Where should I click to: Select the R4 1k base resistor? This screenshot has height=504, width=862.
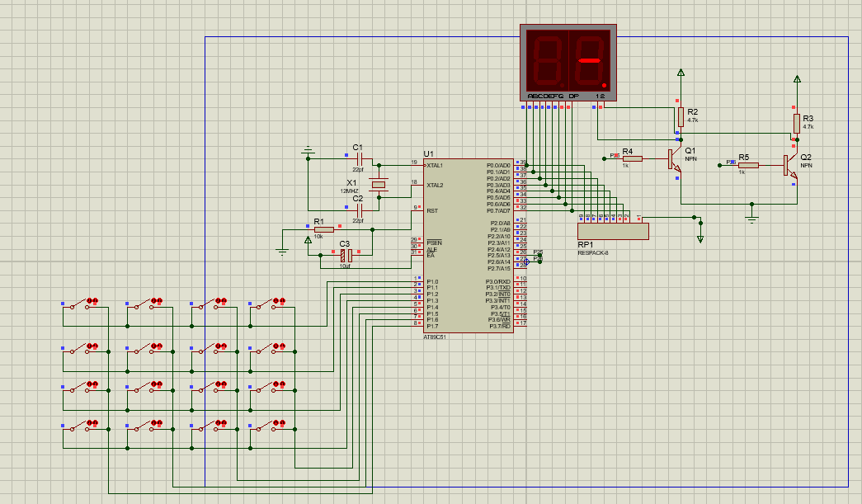coord(632,158)
